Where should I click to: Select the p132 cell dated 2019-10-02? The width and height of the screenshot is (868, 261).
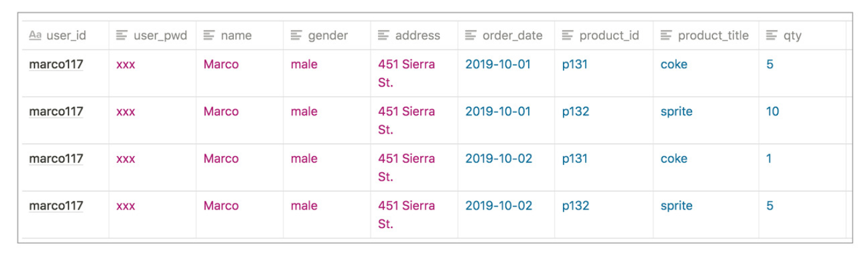click(x=604, y=214)
